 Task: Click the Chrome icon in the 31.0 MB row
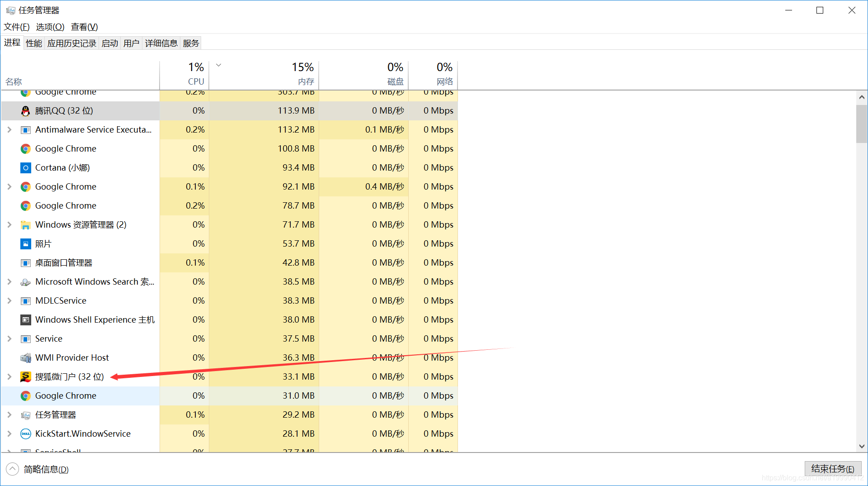26,396
